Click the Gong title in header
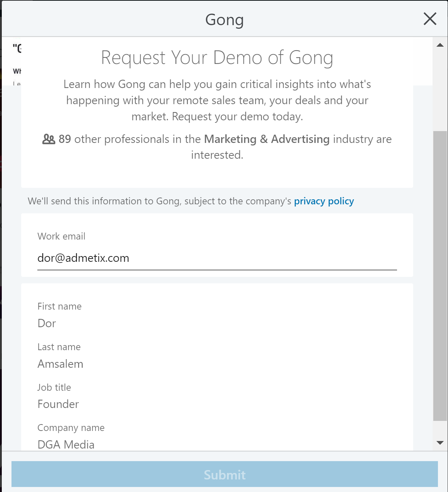 (225, 20)
